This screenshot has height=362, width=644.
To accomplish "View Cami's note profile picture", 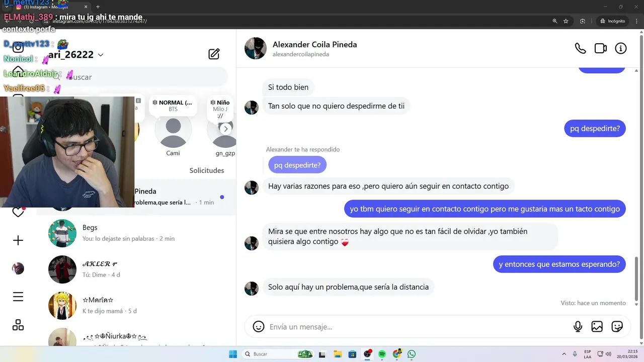I will point(173,131).
